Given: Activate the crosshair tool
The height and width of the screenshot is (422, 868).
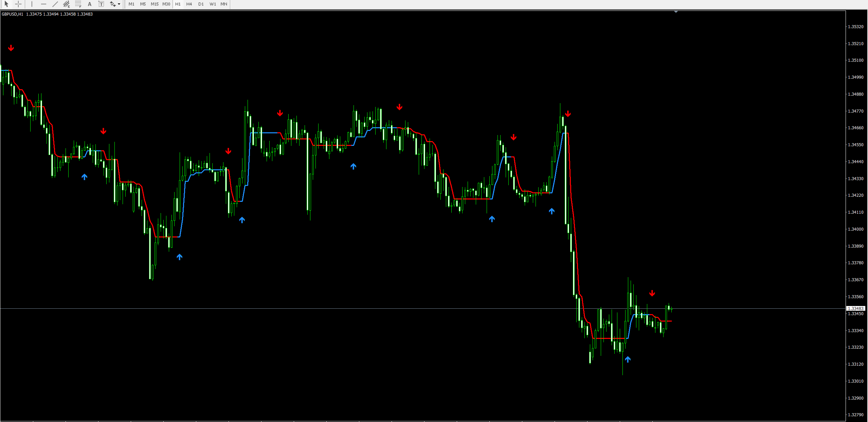Looking at the screenshot, I should [x=18, y=4].
